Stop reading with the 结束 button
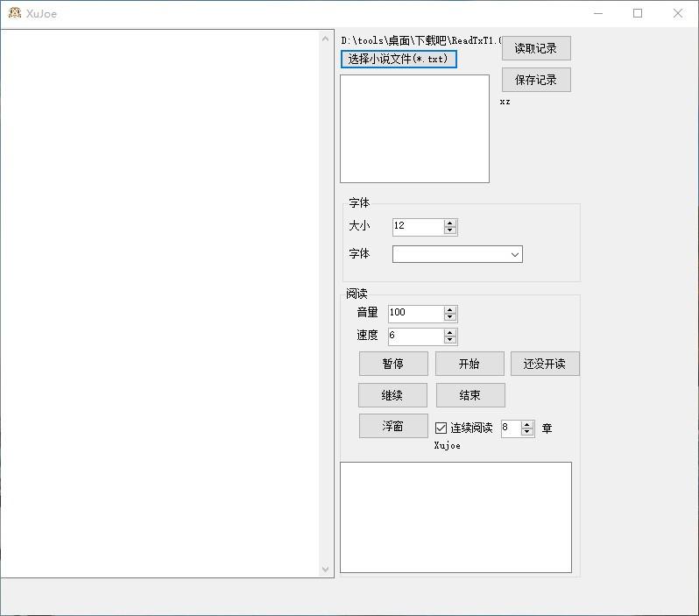699x616 pixels. tap(470, 395)
